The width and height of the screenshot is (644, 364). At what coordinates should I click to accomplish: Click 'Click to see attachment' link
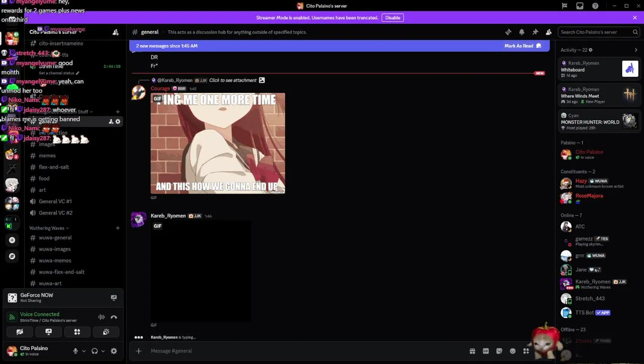point(233,80)
